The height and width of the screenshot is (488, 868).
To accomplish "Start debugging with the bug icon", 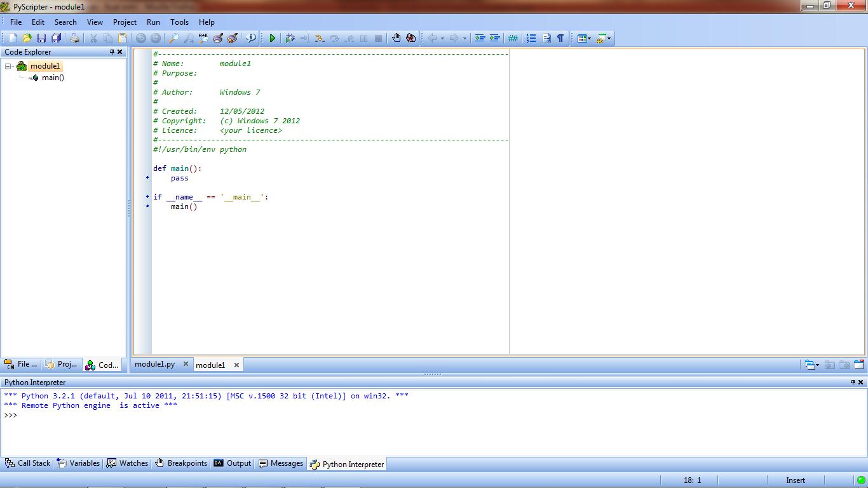I will click(290, 38).
